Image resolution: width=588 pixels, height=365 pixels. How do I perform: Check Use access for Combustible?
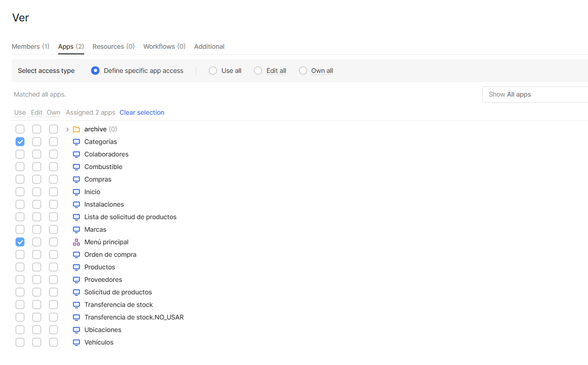tap(20, 167)
